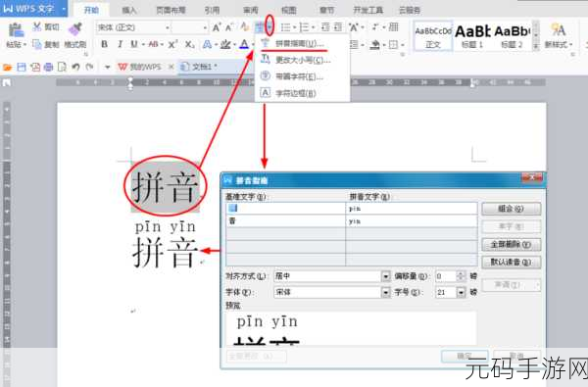Switch to the 引用 ribbon tab
Image resolution: width=588 pixels, height=387 pixels.
pyautogui.click(x=212, y=10)
